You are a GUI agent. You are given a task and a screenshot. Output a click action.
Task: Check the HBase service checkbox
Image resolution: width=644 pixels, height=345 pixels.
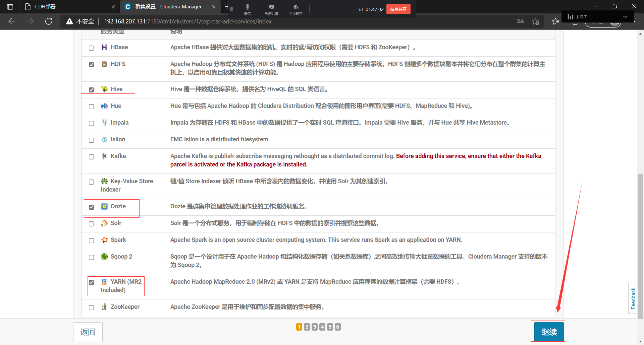91,48
